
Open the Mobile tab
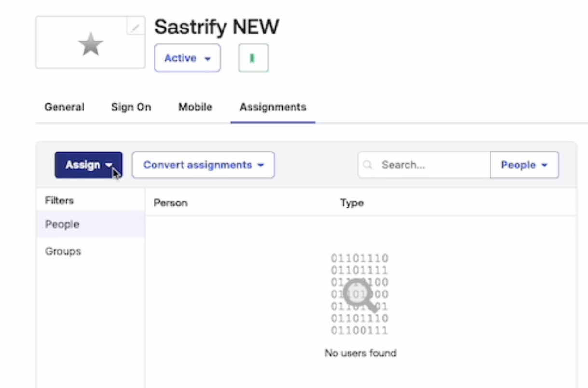(x=195, y=107)
